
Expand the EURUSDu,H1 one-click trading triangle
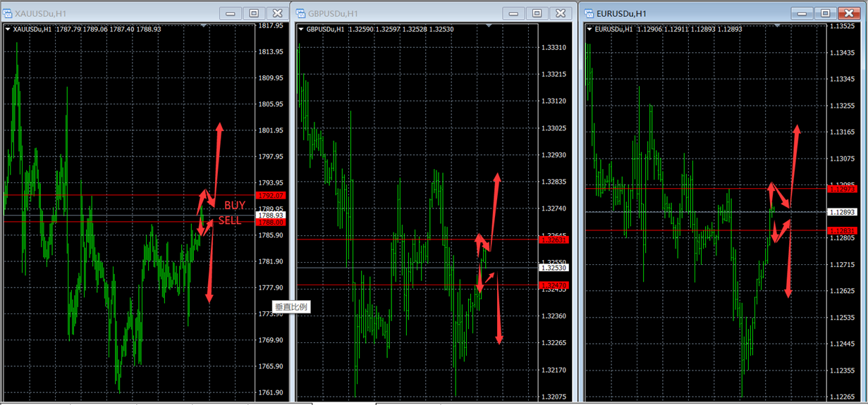tap(589, 29)
